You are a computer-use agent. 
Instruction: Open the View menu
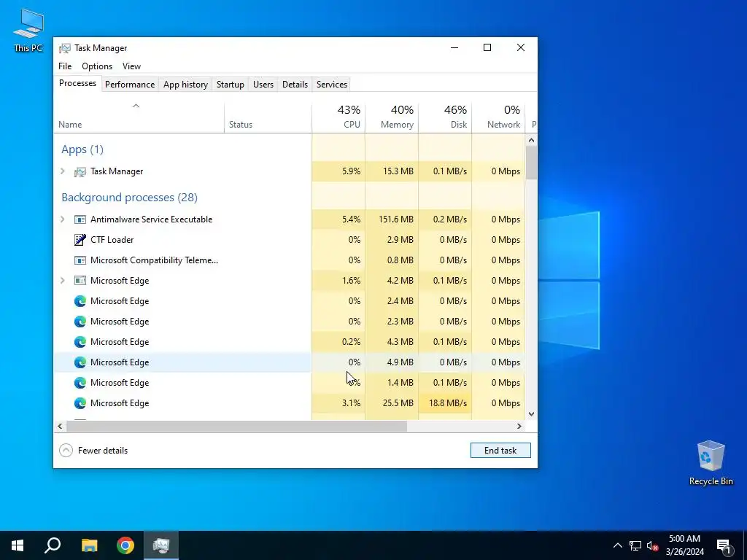click(131, 66)
